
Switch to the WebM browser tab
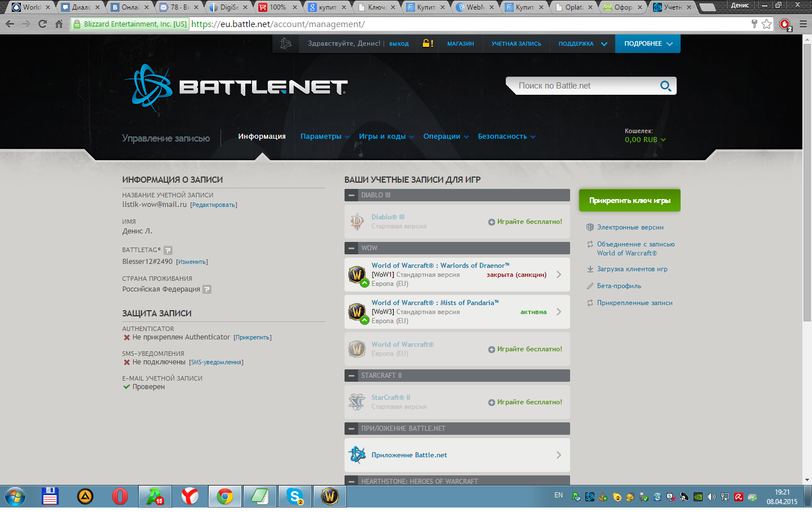point(475,7)
